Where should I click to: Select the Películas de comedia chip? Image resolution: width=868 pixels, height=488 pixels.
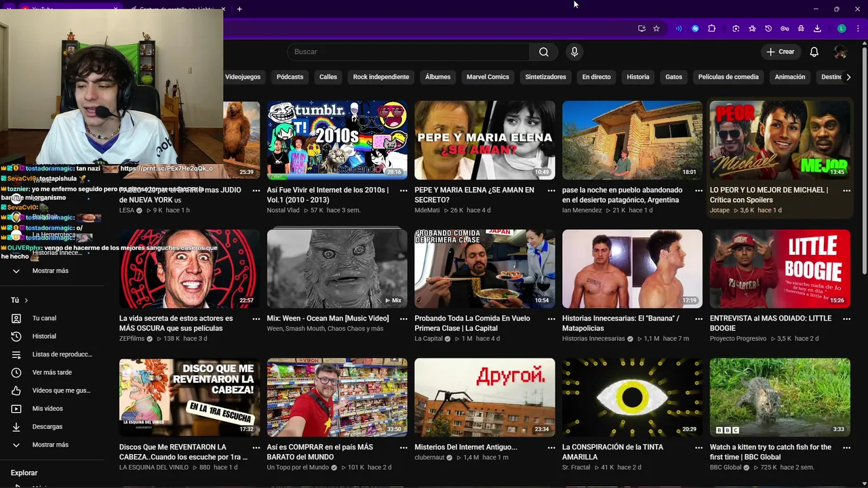[728, 77]
